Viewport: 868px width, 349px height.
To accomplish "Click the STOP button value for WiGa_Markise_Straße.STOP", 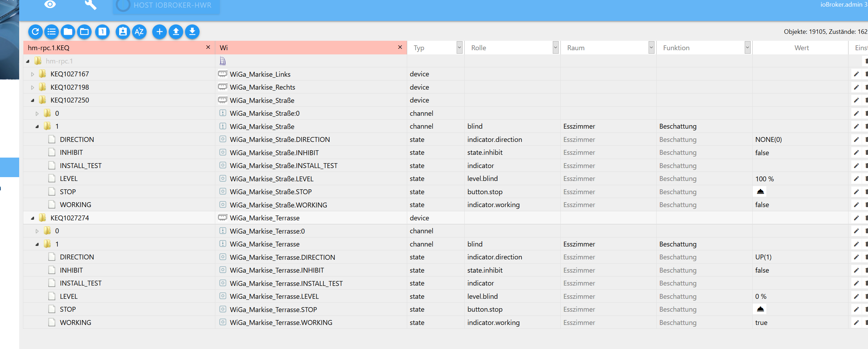I will click(760, 192).
